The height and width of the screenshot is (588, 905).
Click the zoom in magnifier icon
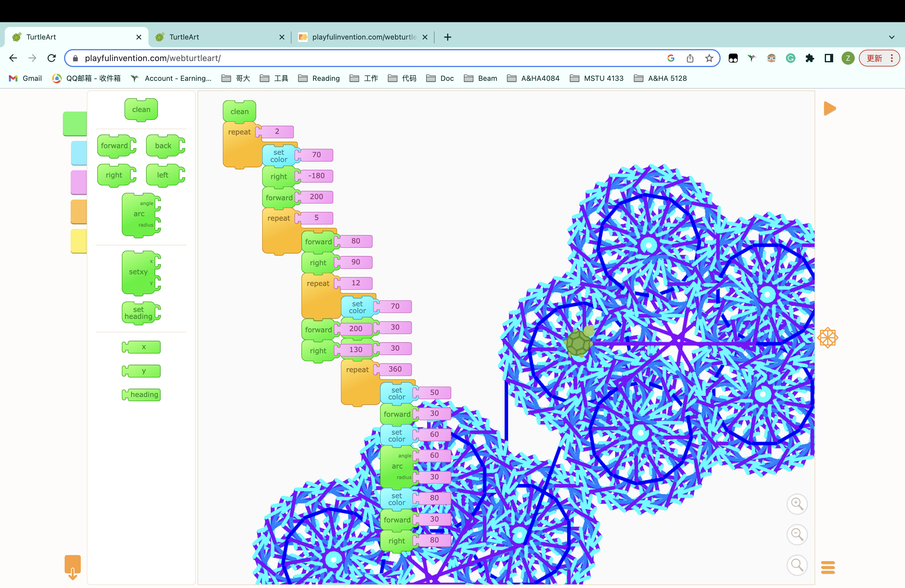point(797,504)
